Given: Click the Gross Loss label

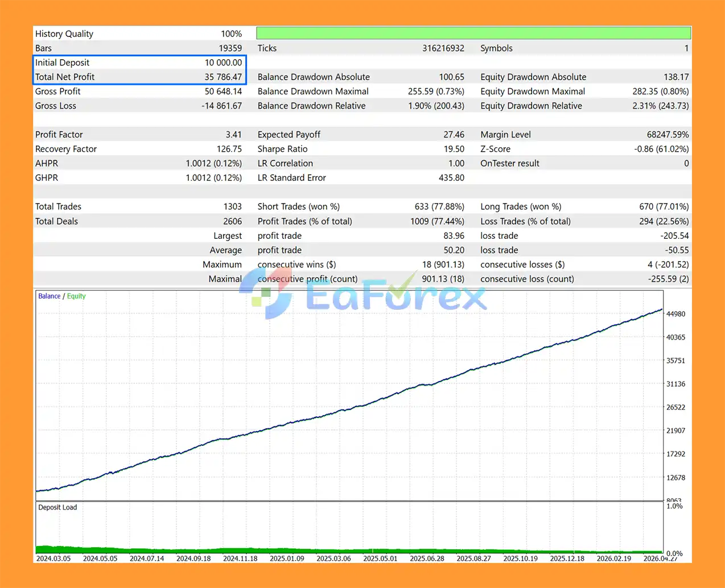Looking at the screenshot, I should [56, 106].
